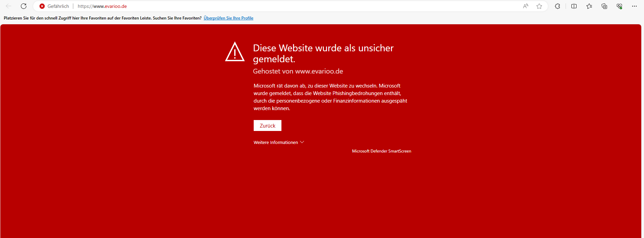Click the address bar URL www.evarioo.de

[102, 6]
